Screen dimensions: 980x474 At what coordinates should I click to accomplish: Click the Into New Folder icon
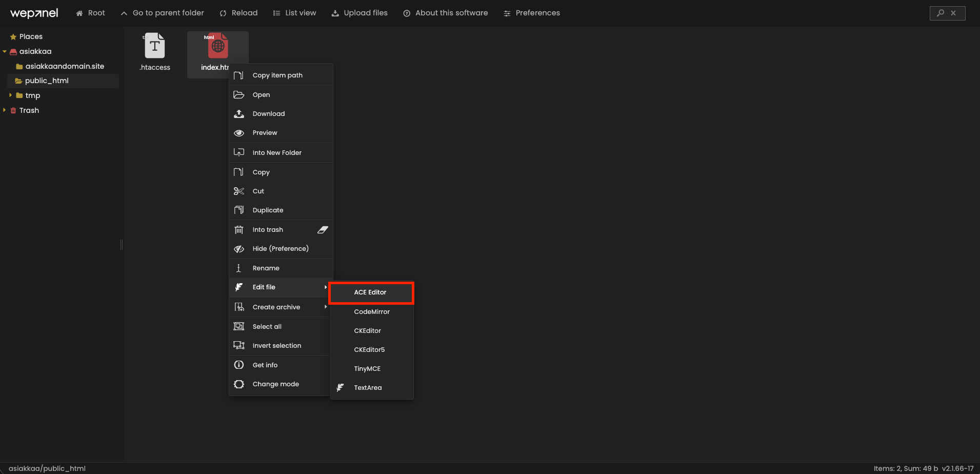(238, 152)
